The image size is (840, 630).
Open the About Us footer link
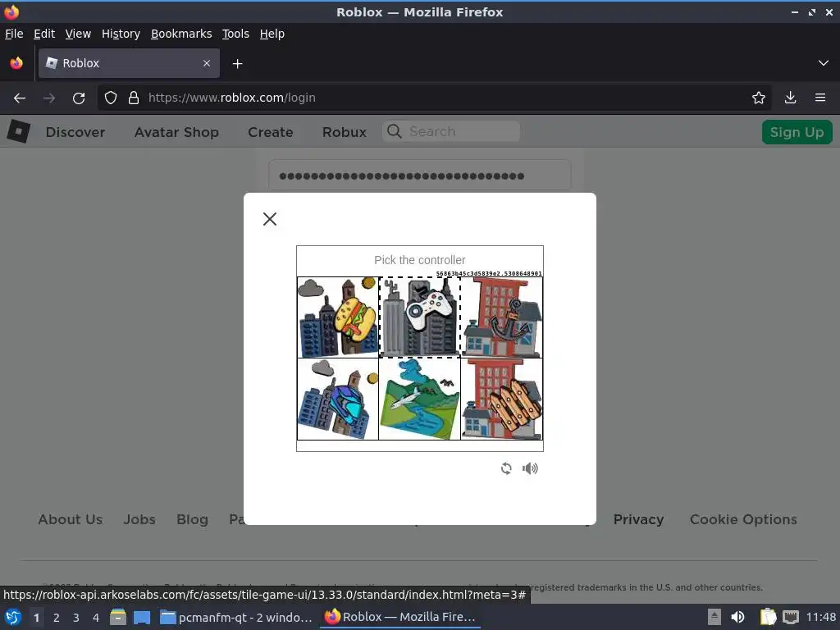click(x=71, y=519)
